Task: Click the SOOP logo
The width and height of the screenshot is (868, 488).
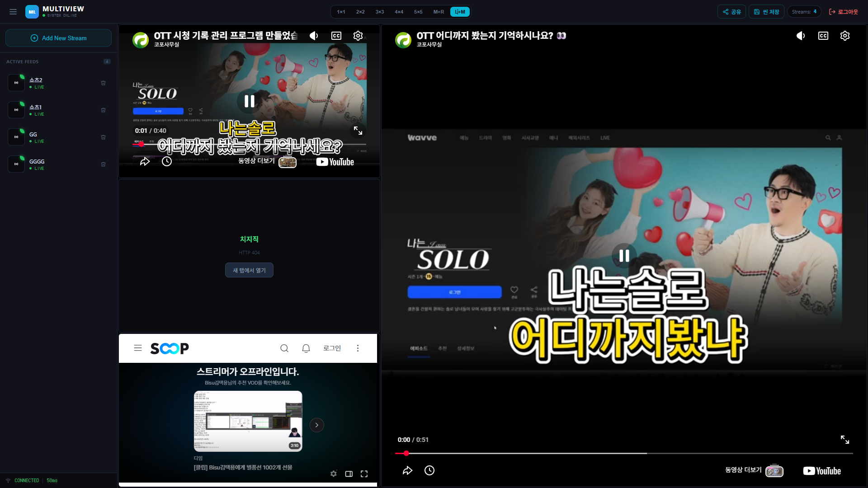Action: point(170,348)
